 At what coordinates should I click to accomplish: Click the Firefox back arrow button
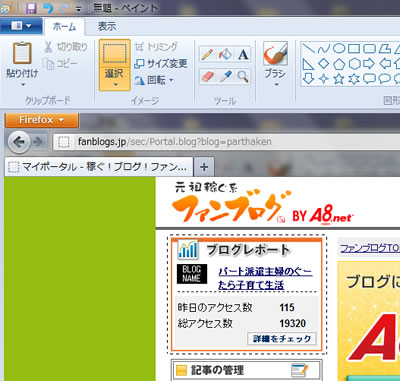tap(19, 142)
